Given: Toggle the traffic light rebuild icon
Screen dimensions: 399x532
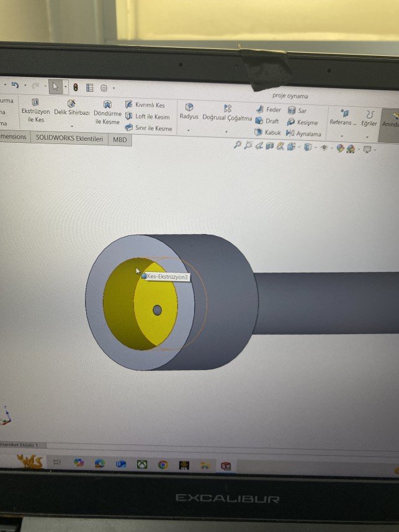Looking at the screenshot, I should click(75, 88).
